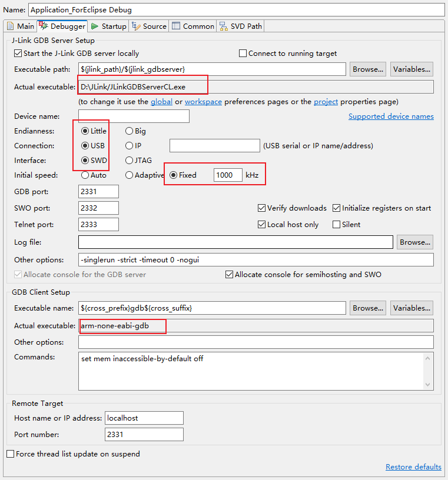Toggle Start the J-Link GDB server locally
This screenshot has height=480, width=448.
pos(18,54)
